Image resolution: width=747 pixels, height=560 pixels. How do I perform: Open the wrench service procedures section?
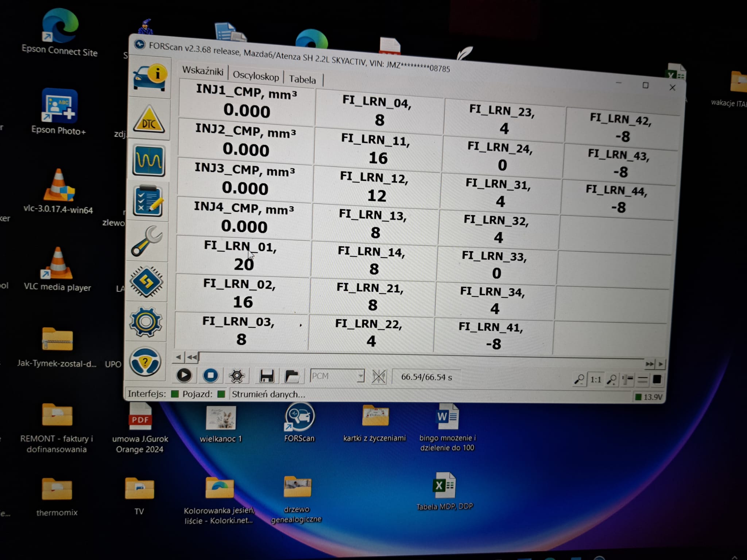coord(147,241)
